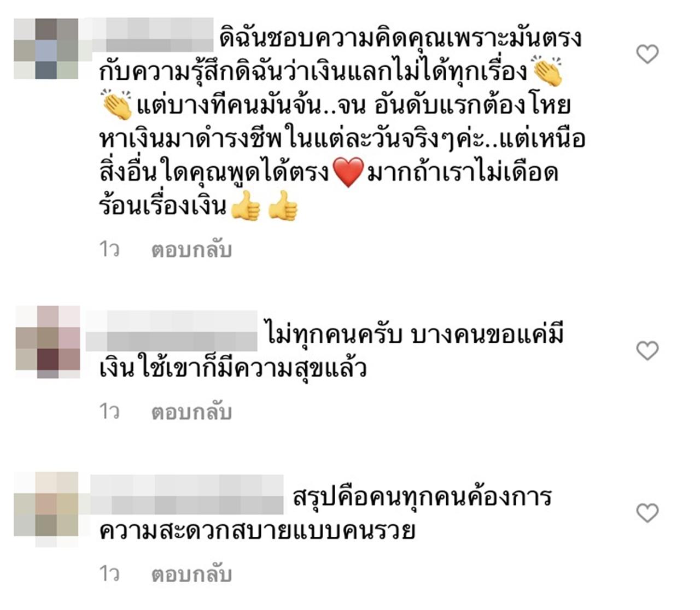Click the 1ว timestamp under the second comment

109,412
